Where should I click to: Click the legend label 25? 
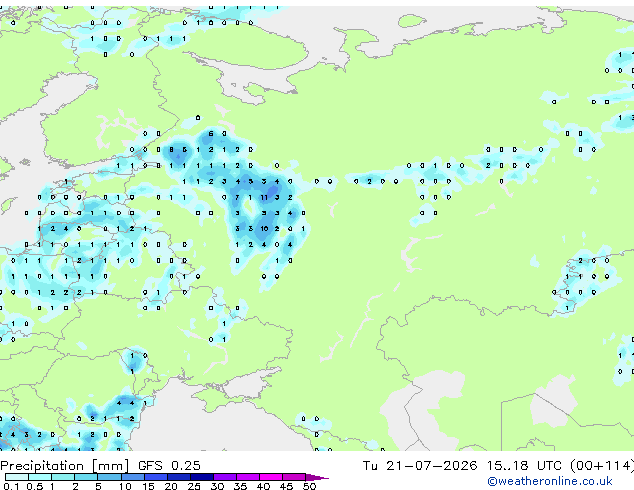[194, 486]
